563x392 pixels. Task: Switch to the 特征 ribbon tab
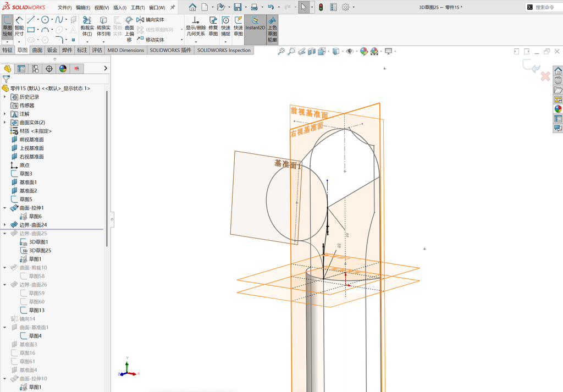pyautogui.click(x=8, y=50)
